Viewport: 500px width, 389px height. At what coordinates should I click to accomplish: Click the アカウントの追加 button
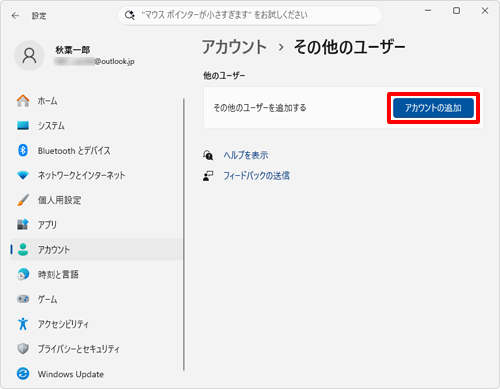(433, 108)
